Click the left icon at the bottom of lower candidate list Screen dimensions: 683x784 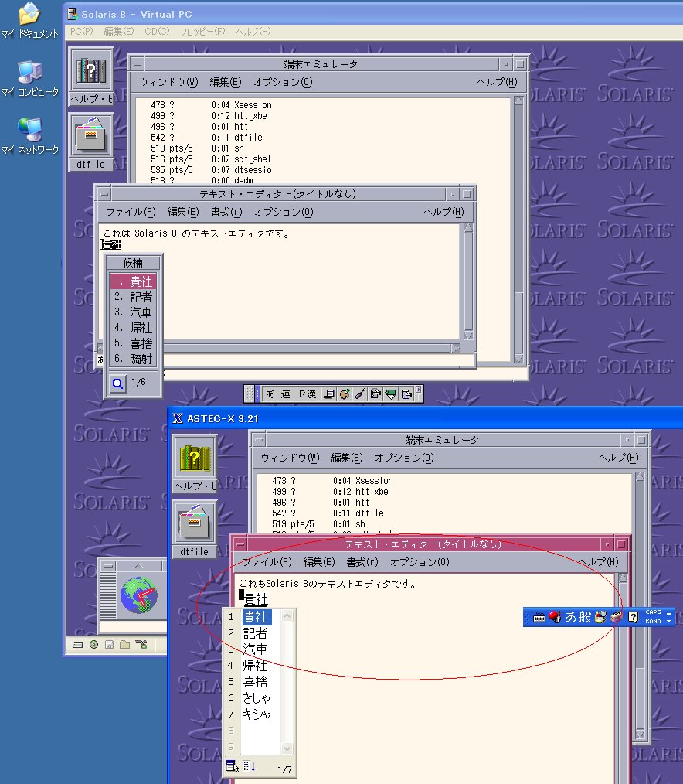click(x=232, y=766)
